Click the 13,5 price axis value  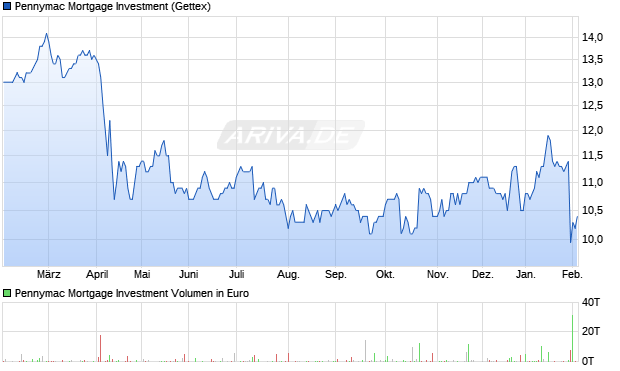pos(592,59)
